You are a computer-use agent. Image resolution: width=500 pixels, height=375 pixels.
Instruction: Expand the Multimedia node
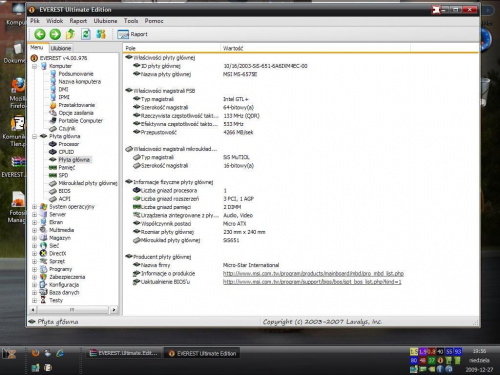(34, 230)
